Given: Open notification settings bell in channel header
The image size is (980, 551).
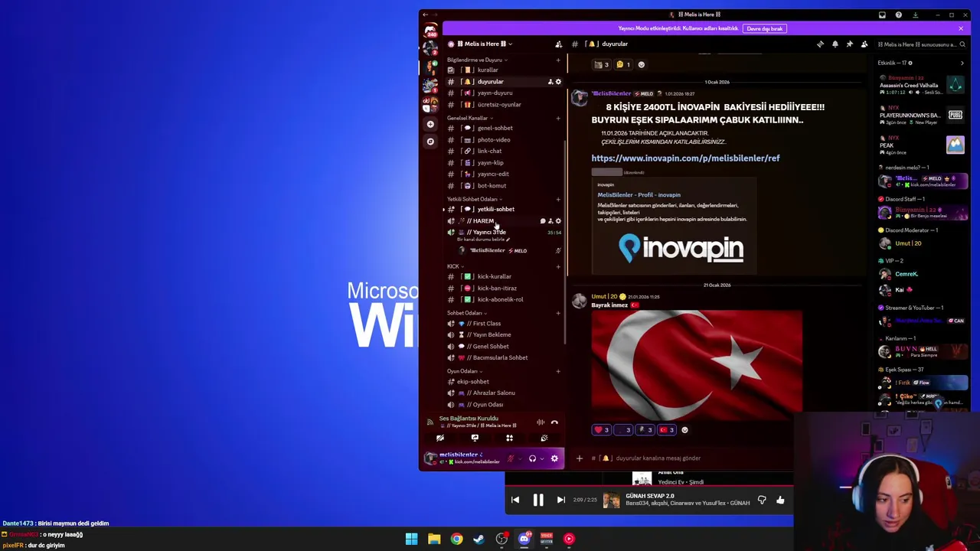Looking at the screenshot, I should 835,44.
